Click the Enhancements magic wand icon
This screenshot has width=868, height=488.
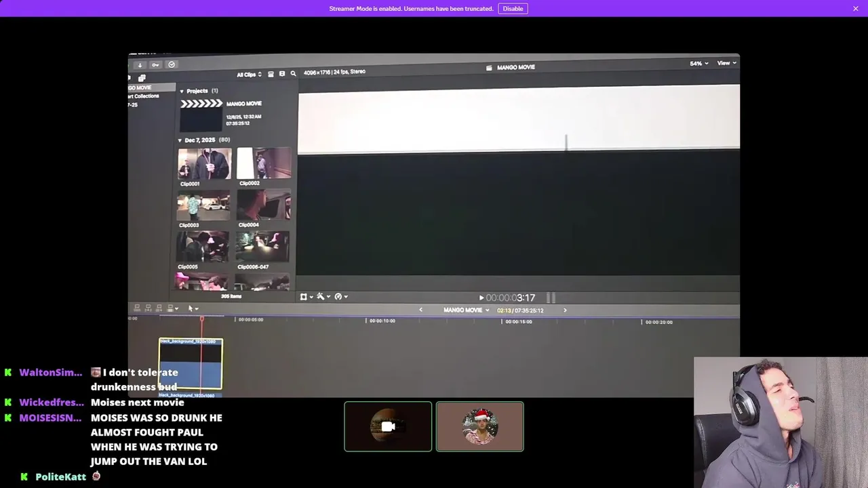[320, 296]
